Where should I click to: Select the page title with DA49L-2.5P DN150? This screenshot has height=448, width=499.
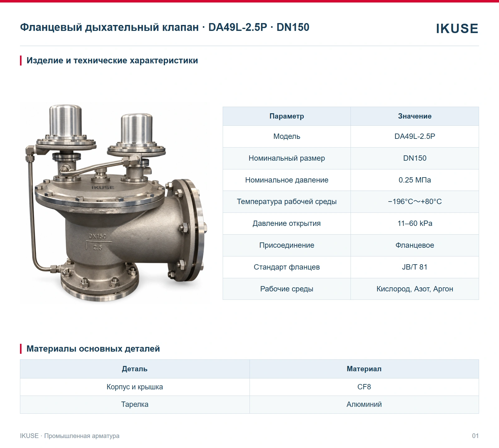165,27
